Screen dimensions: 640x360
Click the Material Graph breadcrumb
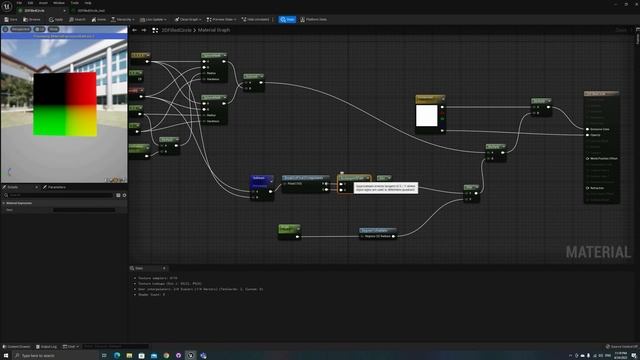tap(214, 30)
